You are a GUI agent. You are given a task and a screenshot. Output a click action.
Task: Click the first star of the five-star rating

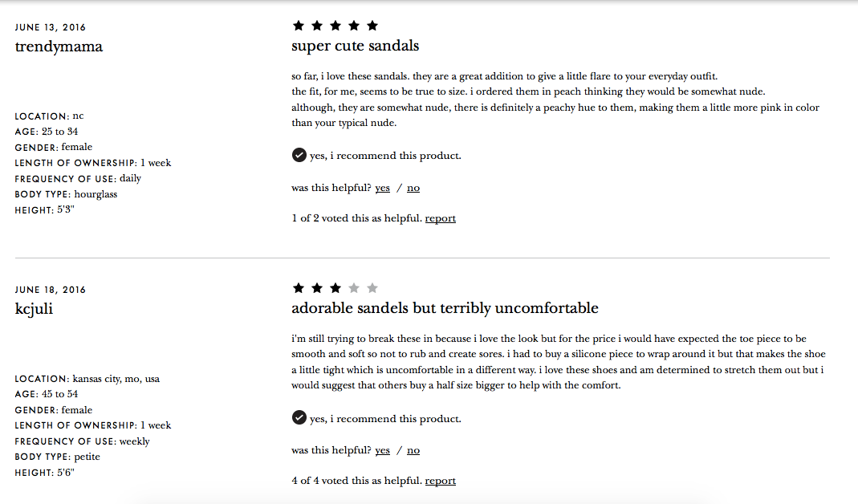point(298,25)
